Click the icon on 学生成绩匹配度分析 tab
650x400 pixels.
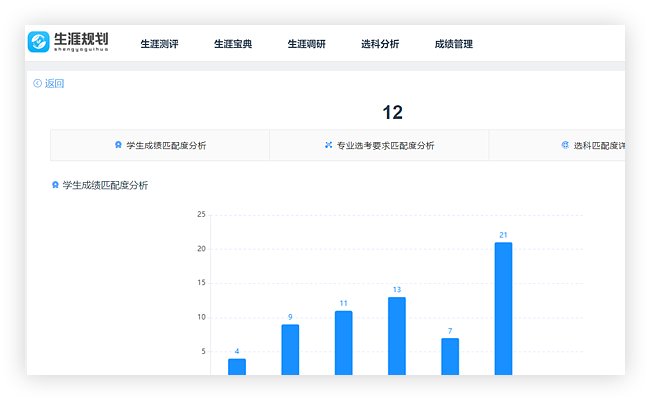coord(118,146)
